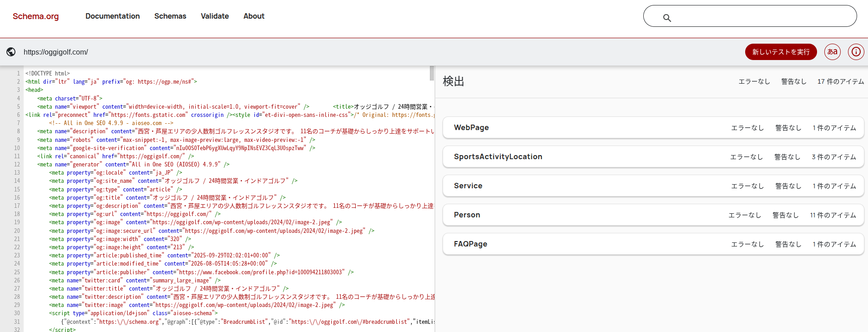This screenshot has height=332, width=868.
Task: Click the google-site-verification meta line
Action: coord(177,148)
